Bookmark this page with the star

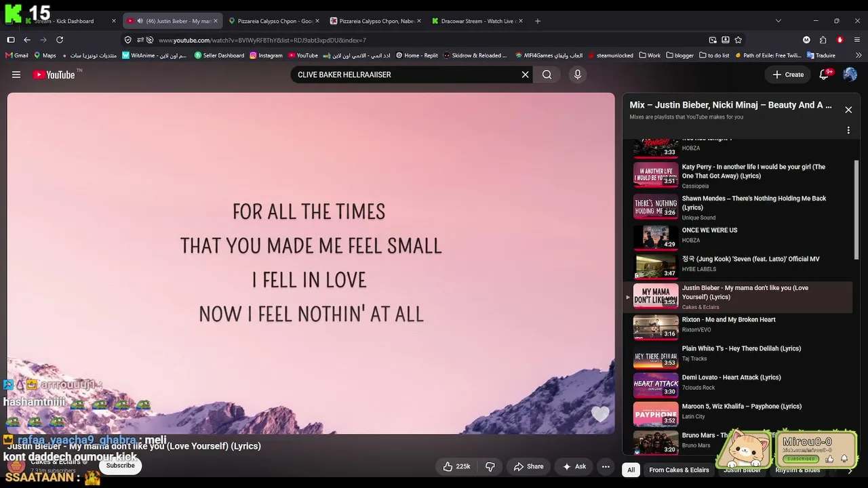point(738,40)
